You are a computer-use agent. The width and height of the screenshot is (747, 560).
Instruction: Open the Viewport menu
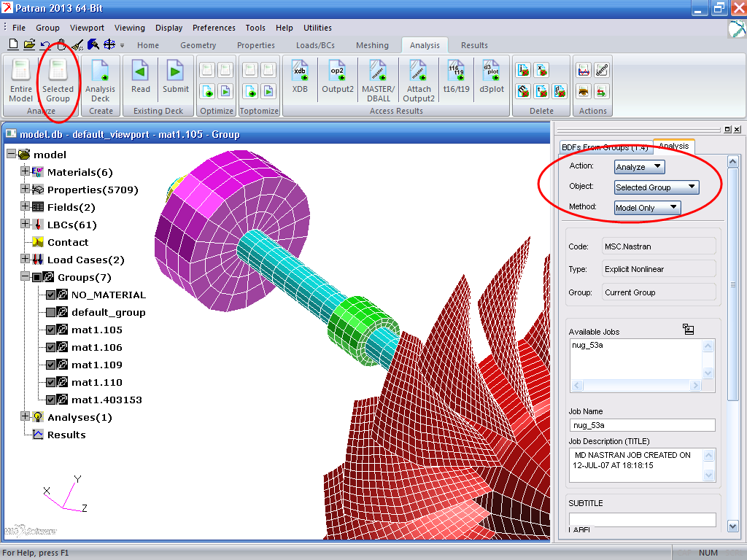87,28
